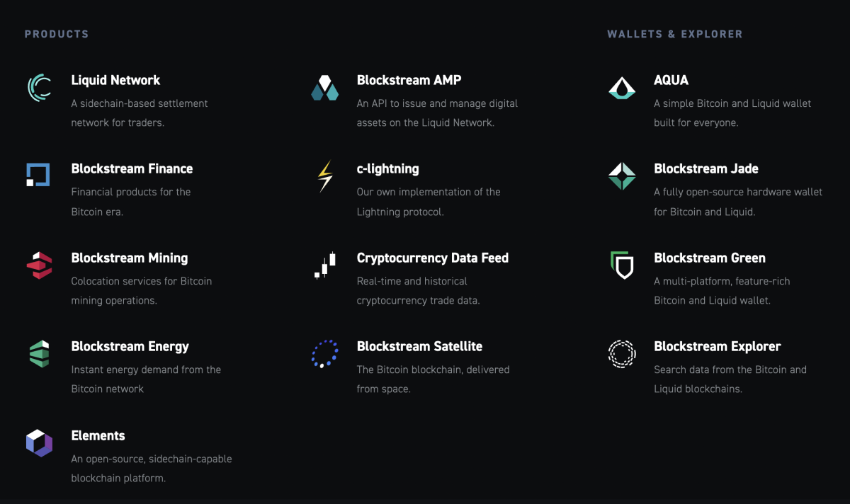Select the Liquid Network icon
850x504 pixels.
39,88
